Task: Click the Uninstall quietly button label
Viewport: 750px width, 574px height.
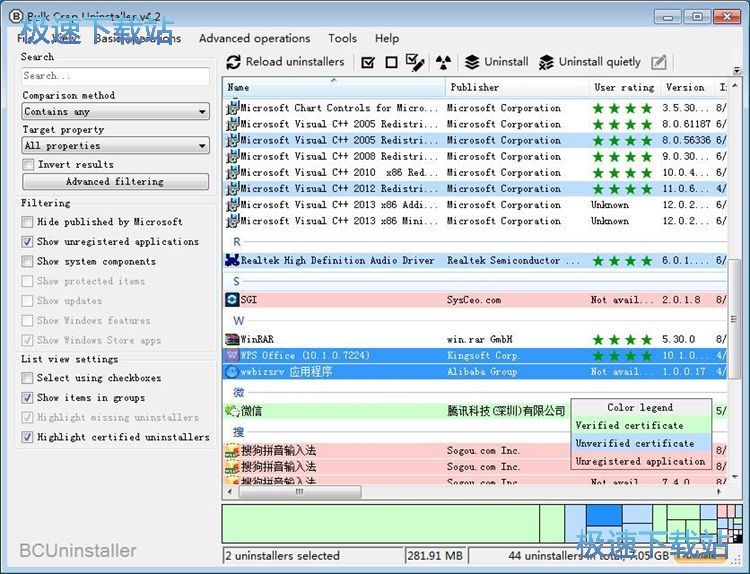Action: point(600,62)
